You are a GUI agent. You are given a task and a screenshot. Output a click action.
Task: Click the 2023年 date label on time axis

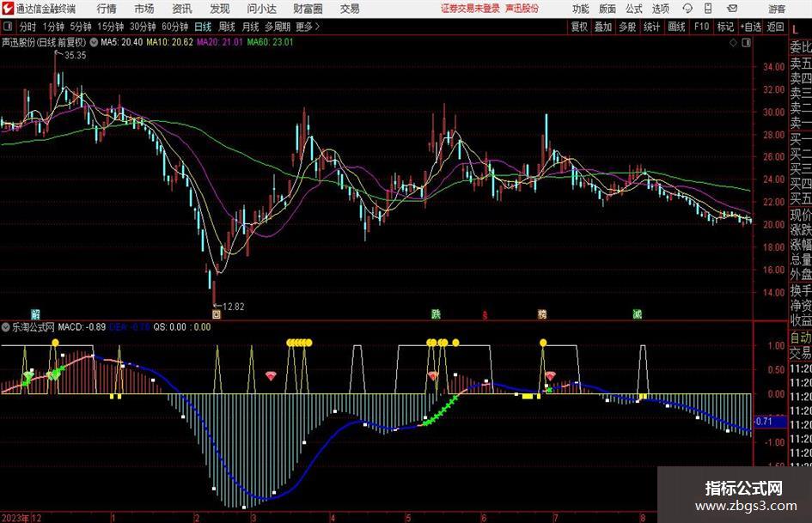coord(15,518)
